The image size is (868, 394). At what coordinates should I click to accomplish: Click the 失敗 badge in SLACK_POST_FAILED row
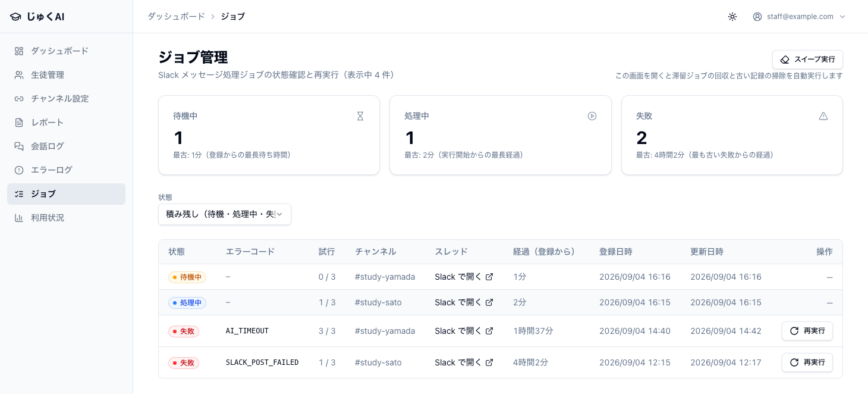pyautogui.click(x=184, y=362)
